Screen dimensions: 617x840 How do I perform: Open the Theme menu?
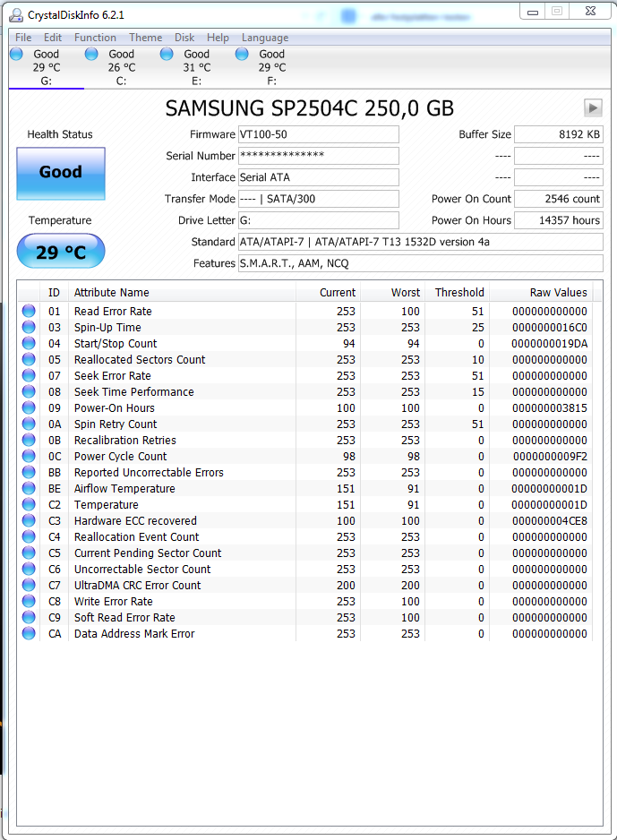(145, 38)
